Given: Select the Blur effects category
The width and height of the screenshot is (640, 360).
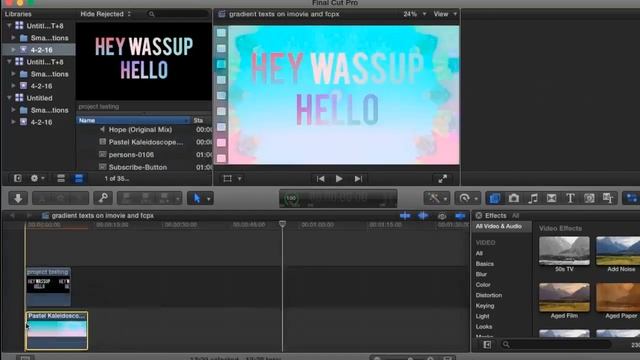Looking at the screenshot, I should (x=481, y=274).
